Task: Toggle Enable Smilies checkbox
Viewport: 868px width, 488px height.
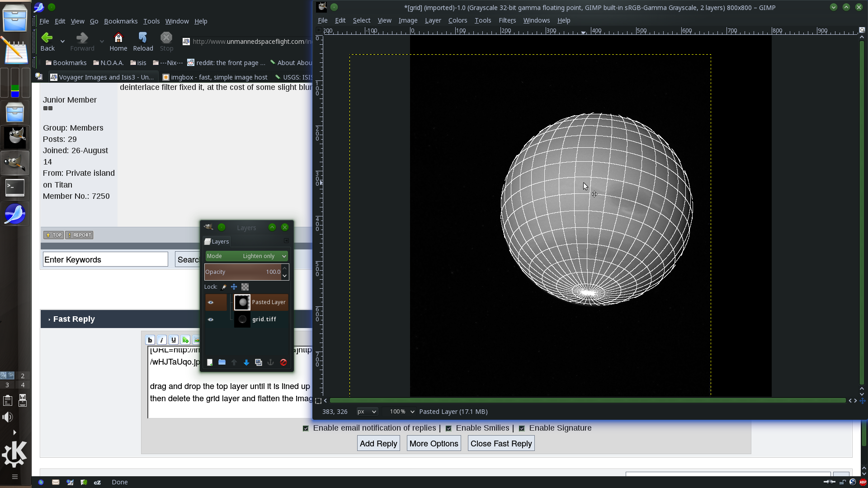Action: click(448, 428)
